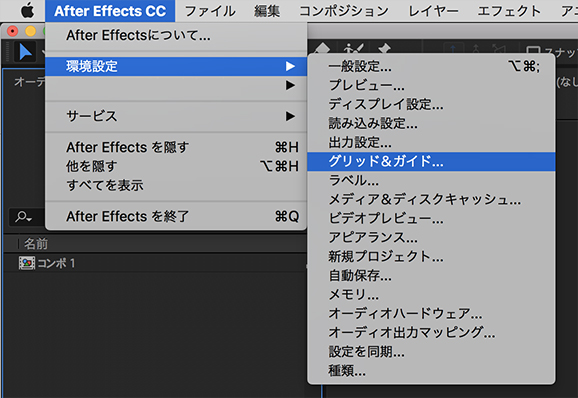Open the Apple menu

click(x=27, y=11)
